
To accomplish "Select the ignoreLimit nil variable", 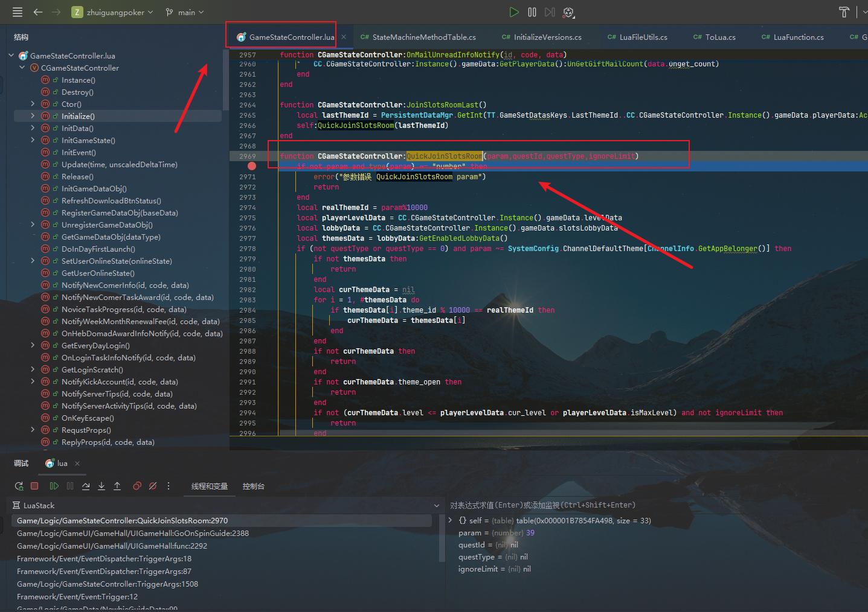I will [495, 569].
